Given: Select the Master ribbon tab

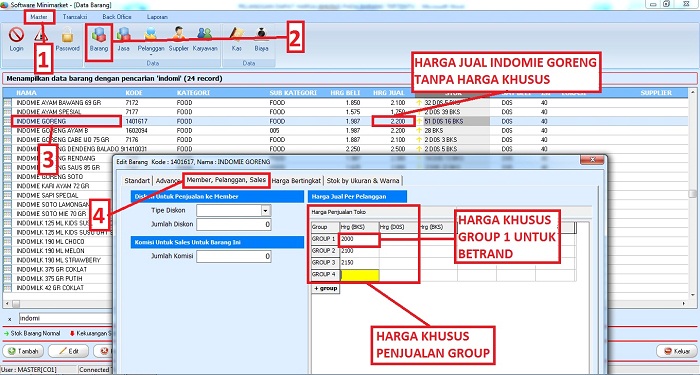Looking at the screenshot, I should (x=39, y=17).
